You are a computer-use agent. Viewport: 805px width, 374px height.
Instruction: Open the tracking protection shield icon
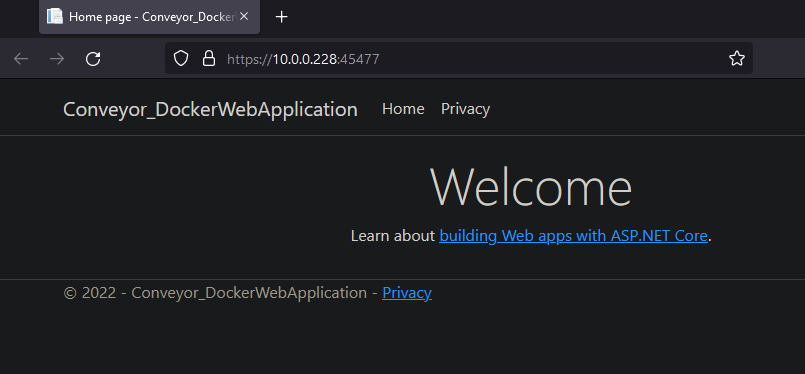click(181, 59)
